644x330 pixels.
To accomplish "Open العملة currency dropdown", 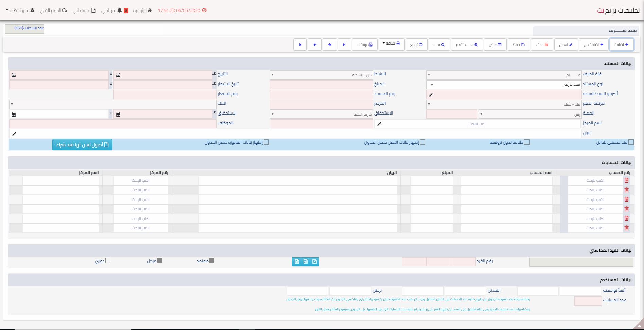I will [x=530, y=114].
